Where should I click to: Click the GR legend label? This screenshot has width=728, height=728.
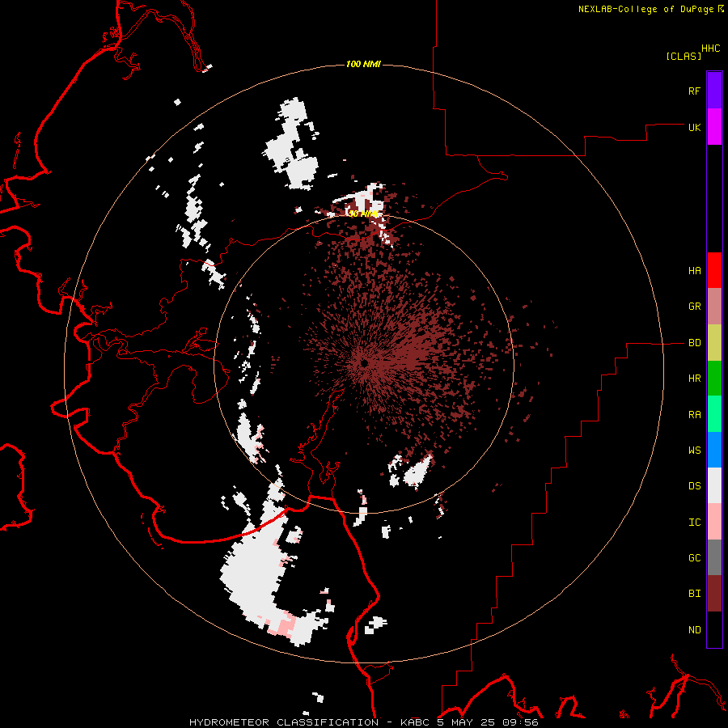694,307
